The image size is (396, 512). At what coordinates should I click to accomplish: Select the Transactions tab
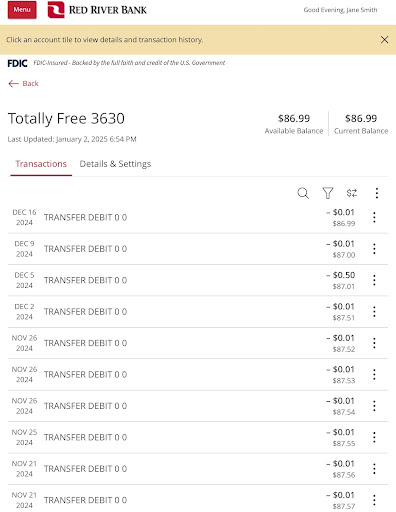click(41, 164)
